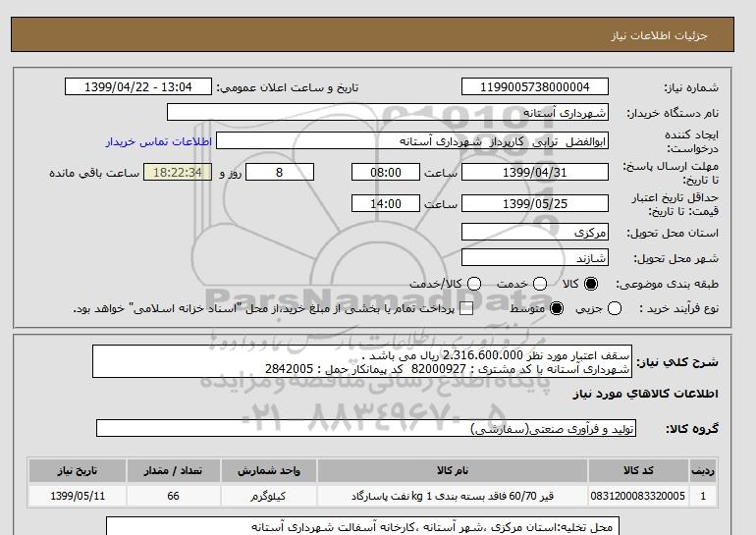Click the announcement date field 1399/04/22 - 13:04

[138, 86]
